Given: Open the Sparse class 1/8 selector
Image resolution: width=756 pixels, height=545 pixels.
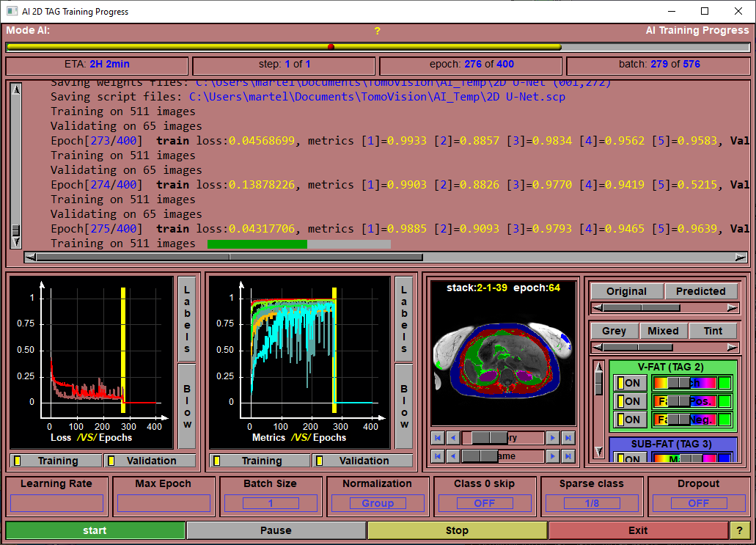Looking at the screenshot, I should coord(592,503).
